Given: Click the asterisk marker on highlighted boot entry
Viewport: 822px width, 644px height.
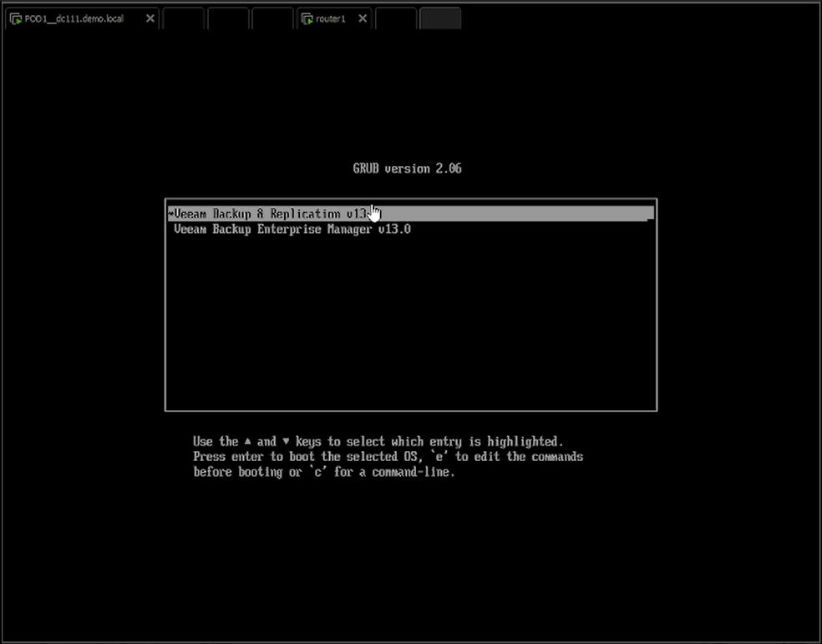Looking at the screenshot, I should [x=170, y=215].
